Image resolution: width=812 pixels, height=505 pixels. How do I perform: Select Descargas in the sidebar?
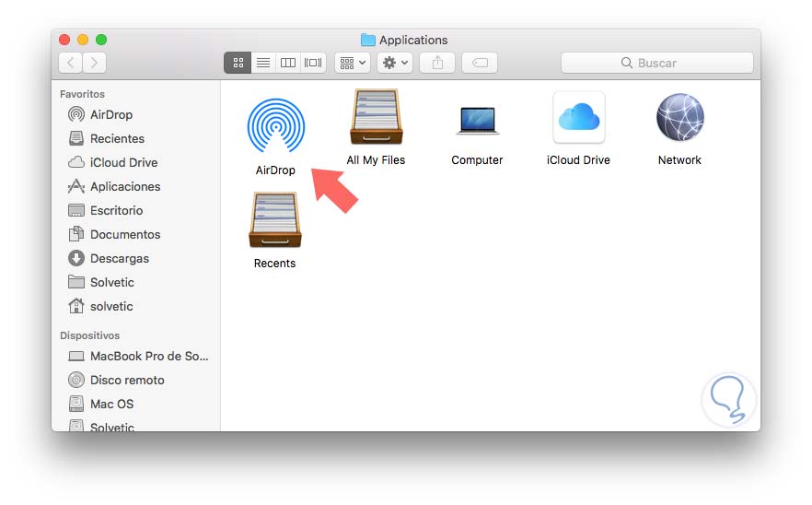pyautogui.click(x=135, y=258)
